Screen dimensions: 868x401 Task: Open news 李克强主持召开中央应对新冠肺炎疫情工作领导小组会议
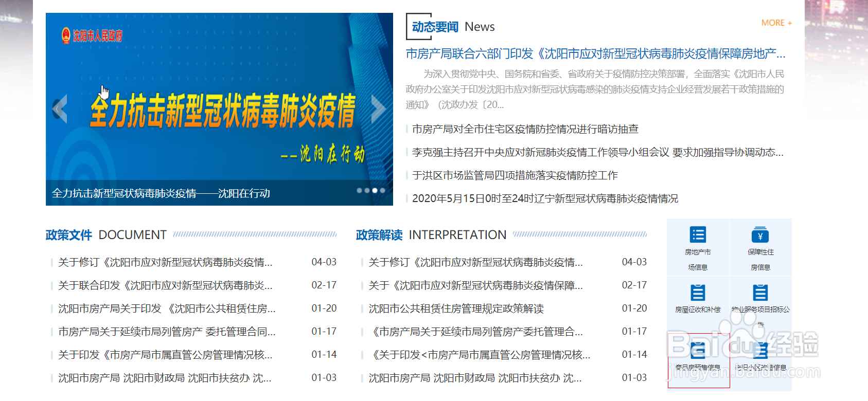click(598, 152)
